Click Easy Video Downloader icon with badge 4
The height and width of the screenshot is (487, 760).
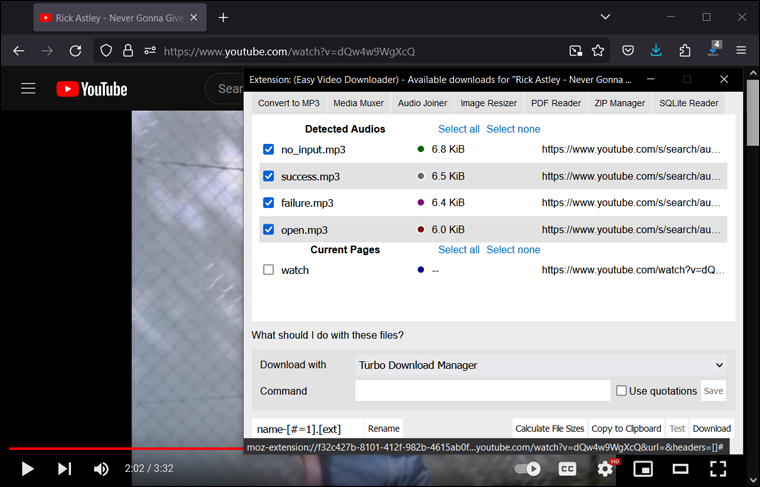point(714,49)
